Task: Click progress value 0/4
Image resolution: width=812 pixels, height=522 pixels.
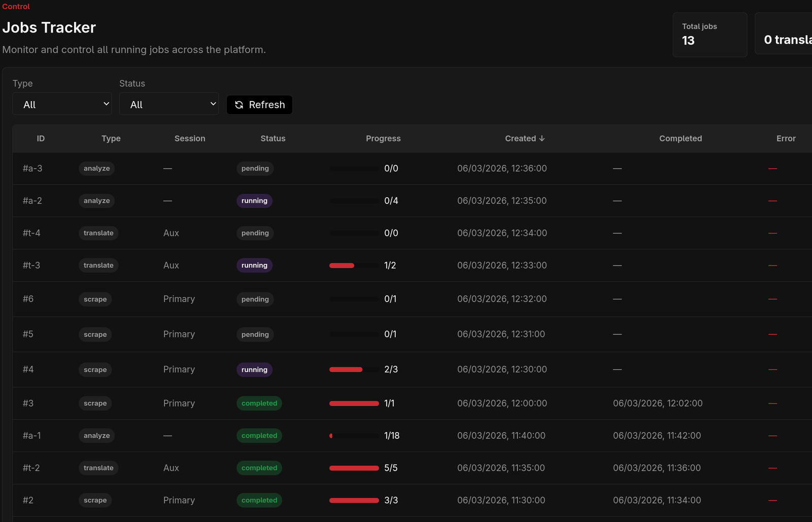Action: [x=391, y=201]
